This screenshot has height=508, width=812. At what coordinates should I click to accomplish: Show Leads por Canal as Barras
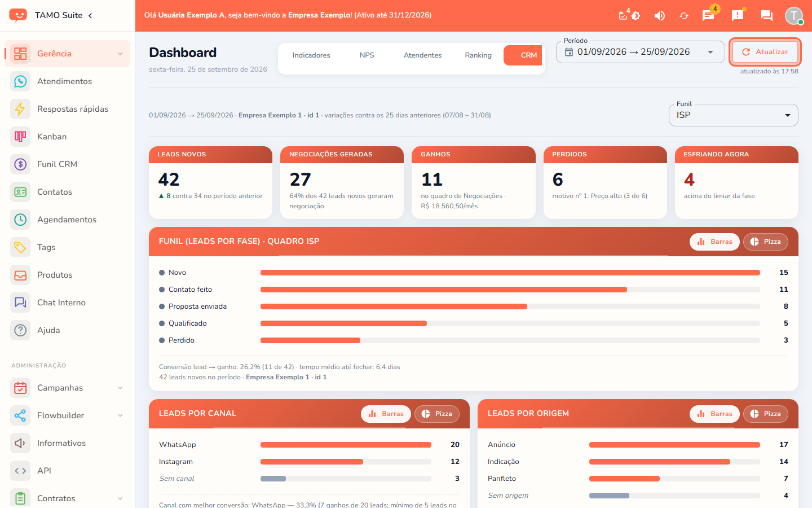[386, 414]
